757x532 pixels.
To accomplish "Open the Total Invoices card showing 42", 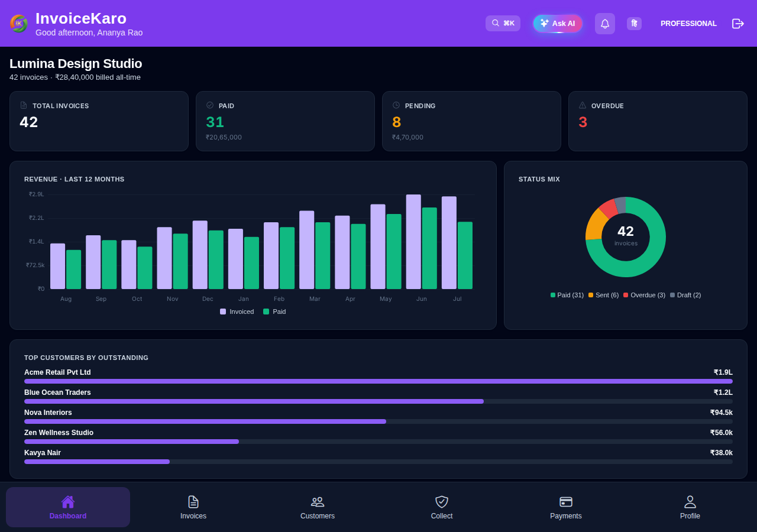I will click(x=99, y=121).
